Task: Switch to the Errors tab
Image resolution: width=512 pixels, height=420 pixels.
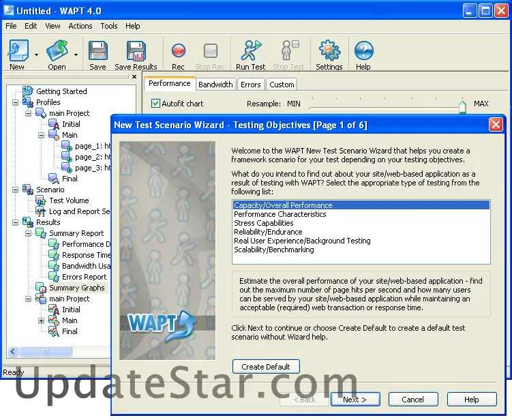Action: pyautogui.click(x=250, y=85)
